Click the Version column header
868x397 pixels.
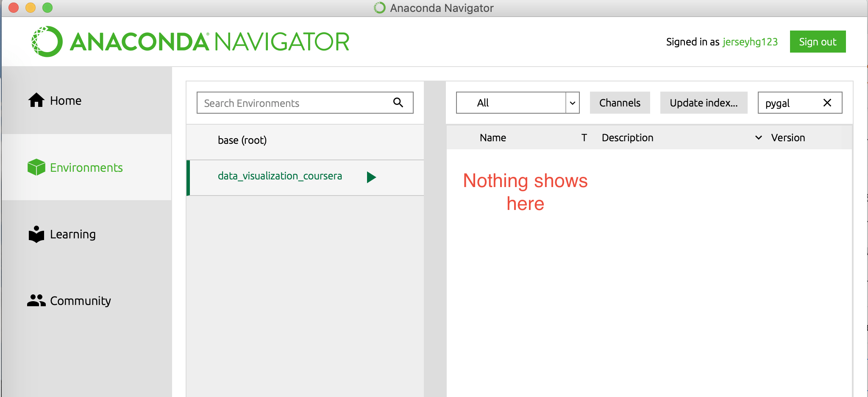pos(788,137)
